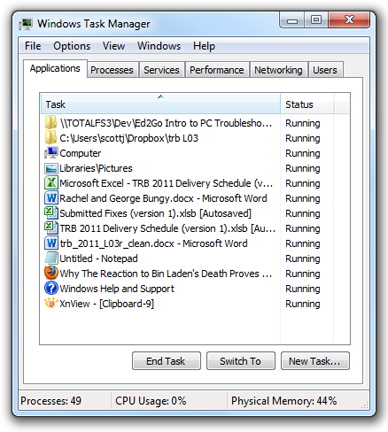
Task: Sort by the Task column header
Action: click(x=161, y=104)
